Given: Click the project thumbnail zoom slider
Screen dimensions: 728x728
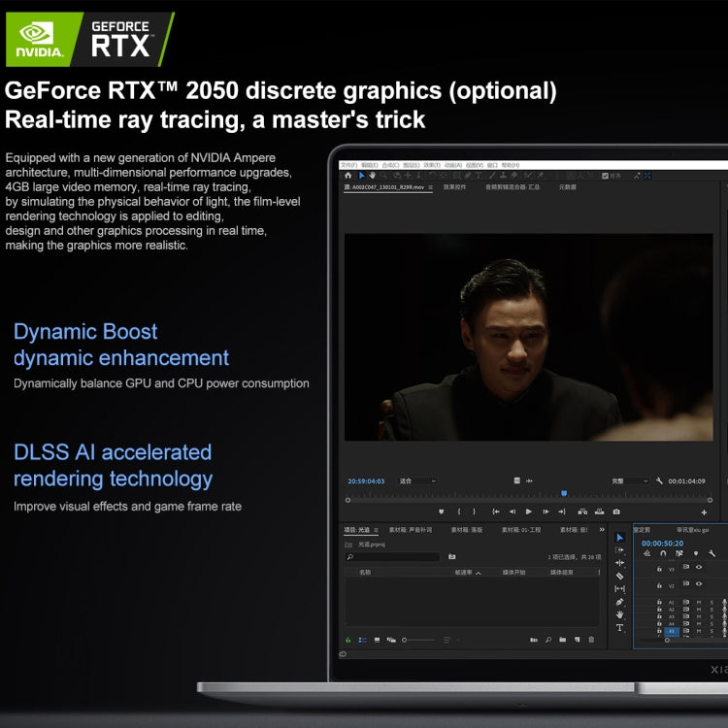Looking at the screenshot, I should (417, 640).
